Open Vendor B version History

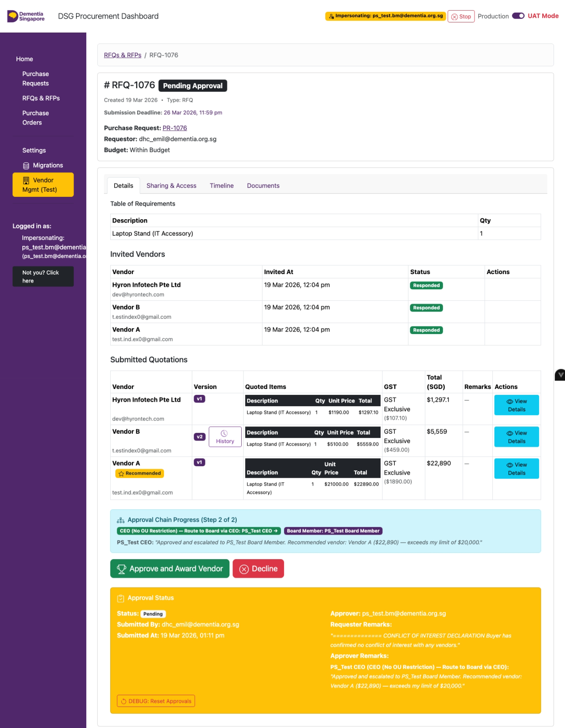click(225, 437)
